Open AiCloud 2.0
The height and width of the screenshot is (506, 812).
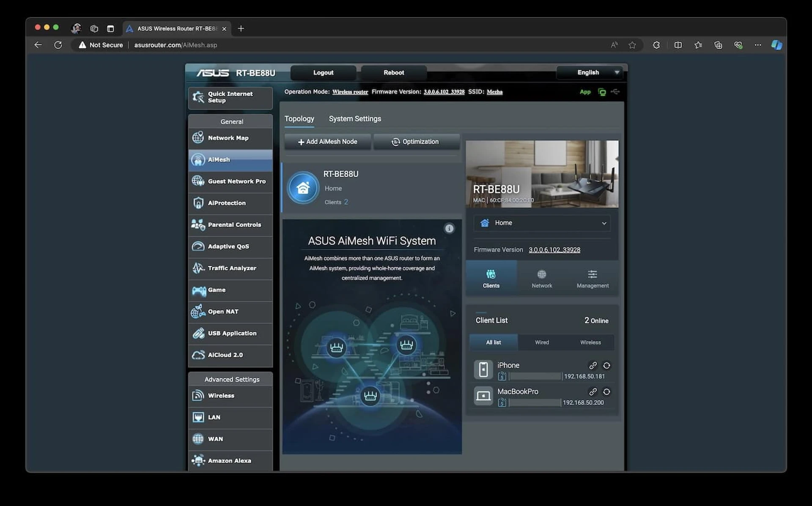230,355
